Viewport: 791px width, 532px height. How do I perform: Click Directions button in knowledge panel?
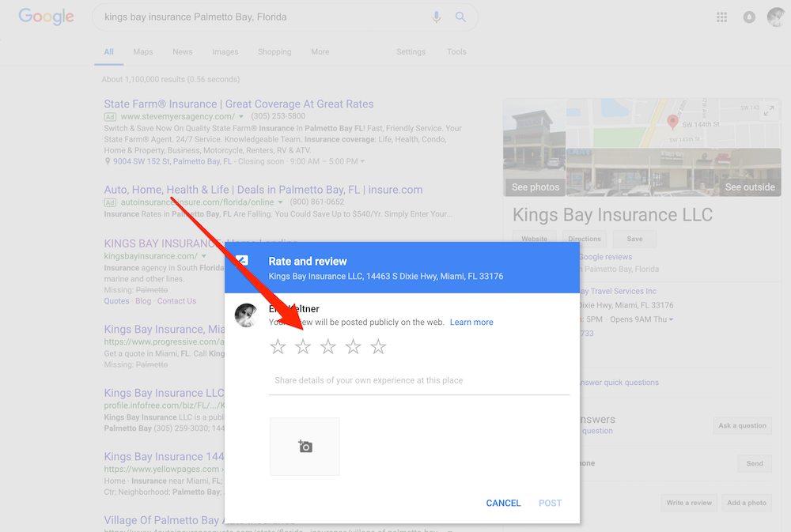click(585, 239)
